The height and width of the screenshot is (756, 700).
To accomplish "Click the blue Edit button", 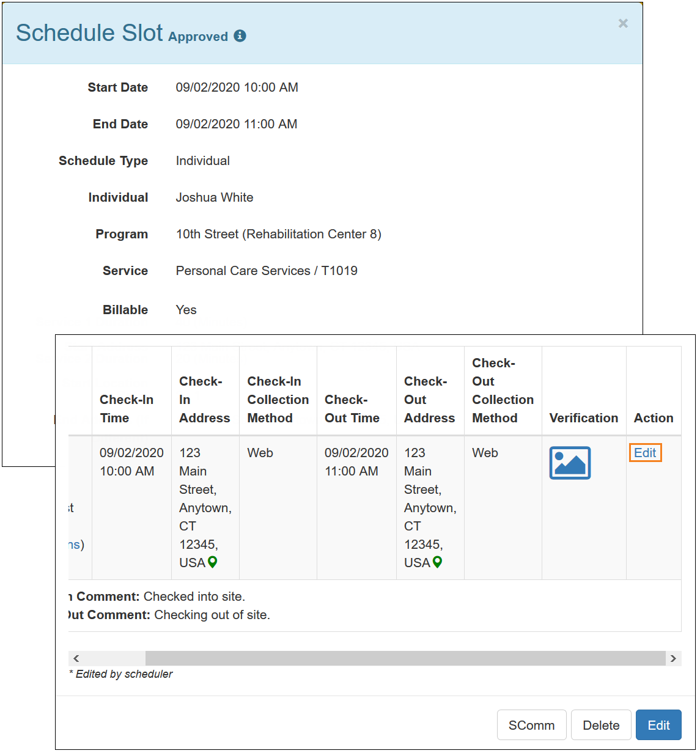I will [658, 725].
